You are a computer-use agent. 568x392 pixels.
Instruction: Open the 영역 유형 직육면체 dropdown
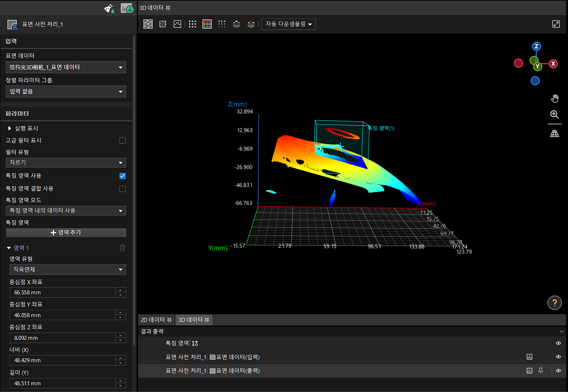pyautogui.click(x=68, y=270)
